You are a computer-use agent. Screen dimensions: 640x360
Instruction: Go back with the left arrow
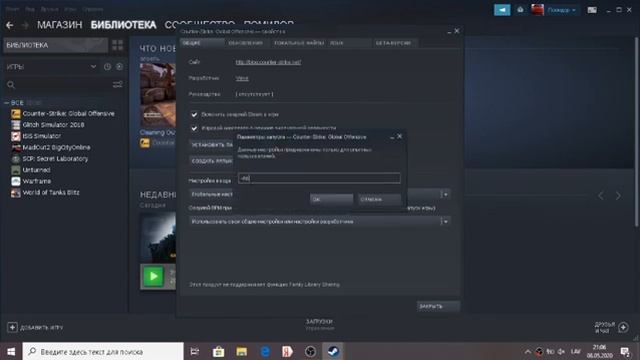tap(9, 25)
